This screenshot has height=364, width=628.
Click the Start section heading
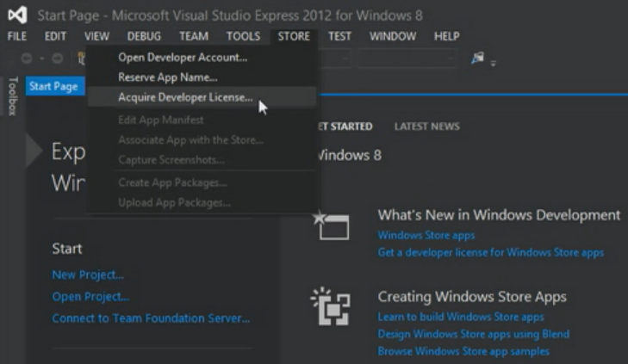tap(67, 249)
